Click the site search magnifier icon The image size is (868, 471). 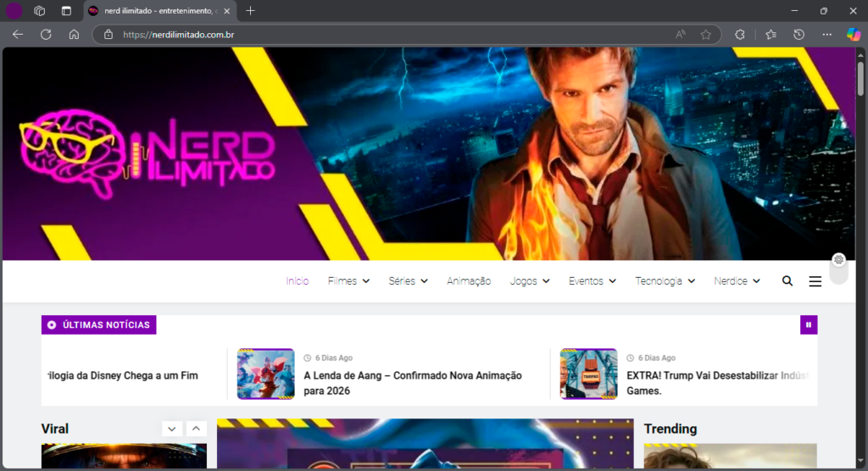click(x=787, y=281)
